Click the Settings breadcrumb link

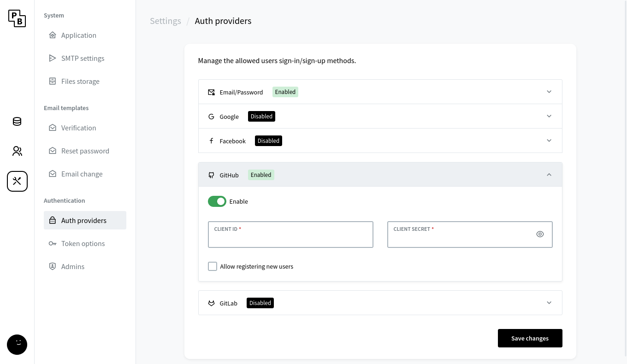[x=166, y=21]
